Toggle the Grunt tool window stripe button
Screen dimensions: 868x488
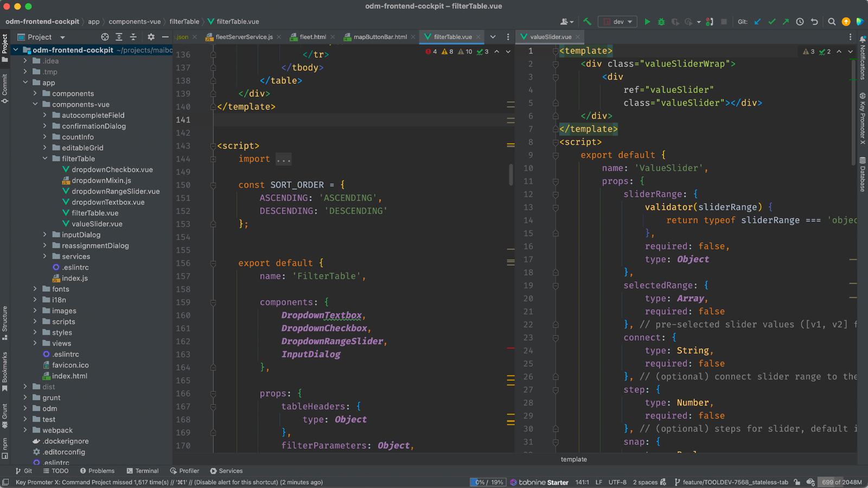[x=5, y=415]
